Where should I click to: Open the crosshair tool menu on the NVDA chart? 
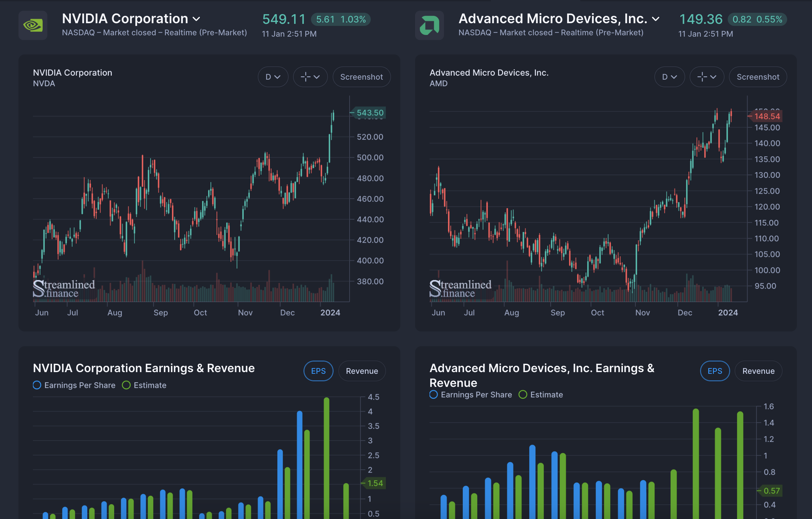(310, 77)
